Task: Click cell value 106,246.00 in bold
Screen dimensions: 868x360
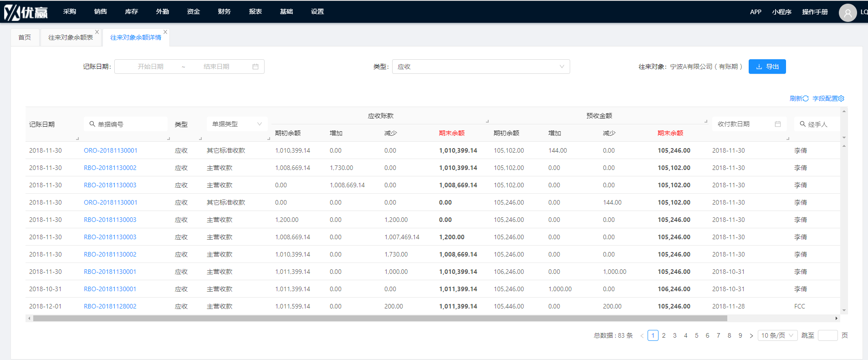Action: 674,289
